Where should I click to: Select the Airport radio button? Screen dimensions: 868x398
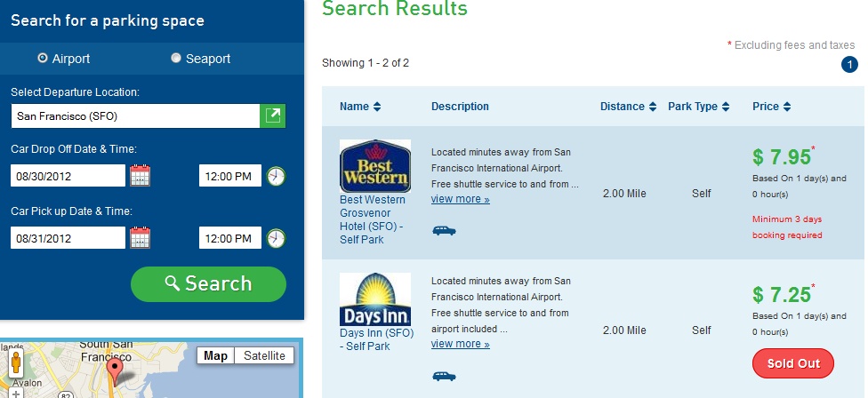coord(43,58)
